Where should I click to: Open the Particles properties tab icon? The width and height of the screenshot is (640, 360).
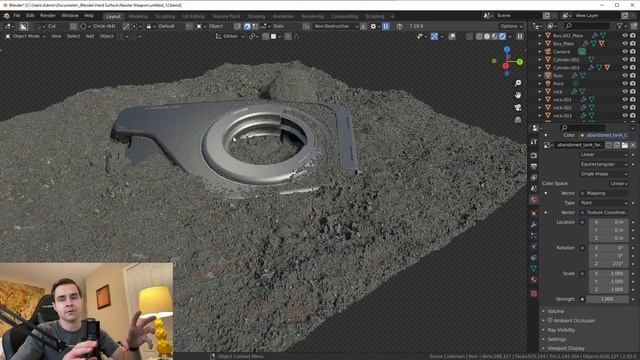(x=534, y=236)
